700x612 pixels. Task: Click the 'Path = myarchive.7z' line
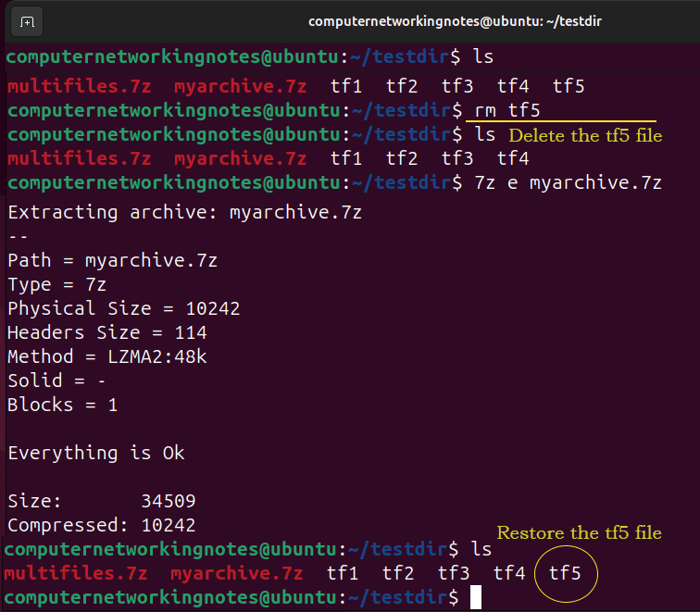(x=113, y=260)
